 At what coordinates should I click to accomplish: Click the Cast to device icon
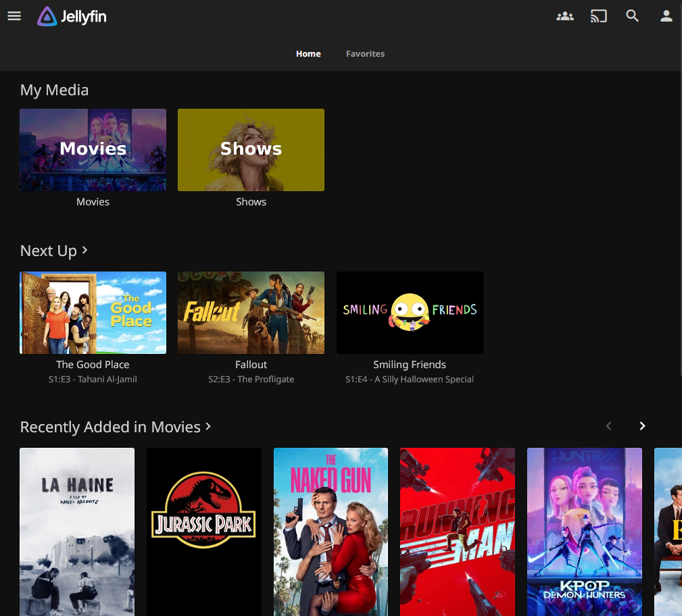click(x=598, y=16)
